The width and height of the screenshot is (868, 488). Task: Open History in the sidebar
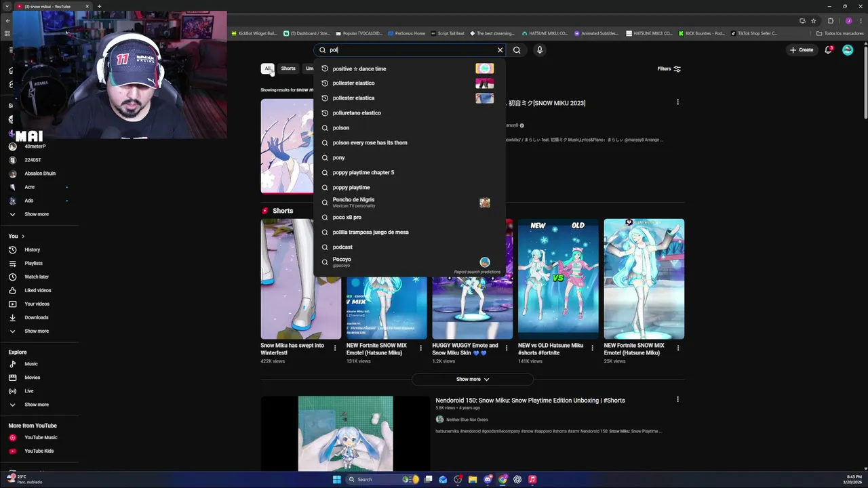pos(39,249)
